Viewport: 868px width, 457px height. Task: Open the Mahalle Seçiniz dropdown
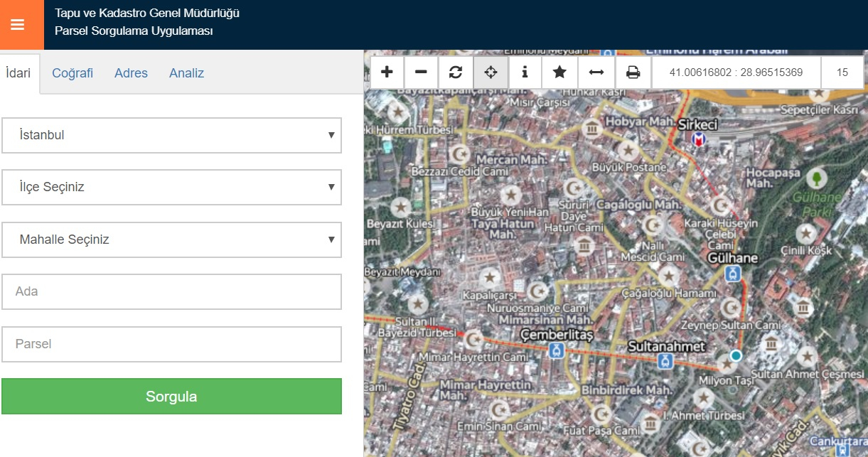[x=171, y=240]
